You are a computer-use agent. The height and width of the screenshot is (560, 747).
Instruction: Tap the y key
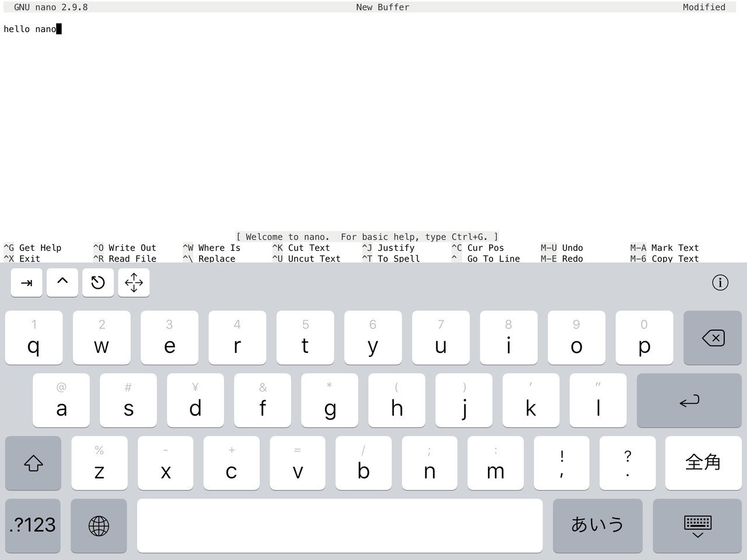[373, 338]
